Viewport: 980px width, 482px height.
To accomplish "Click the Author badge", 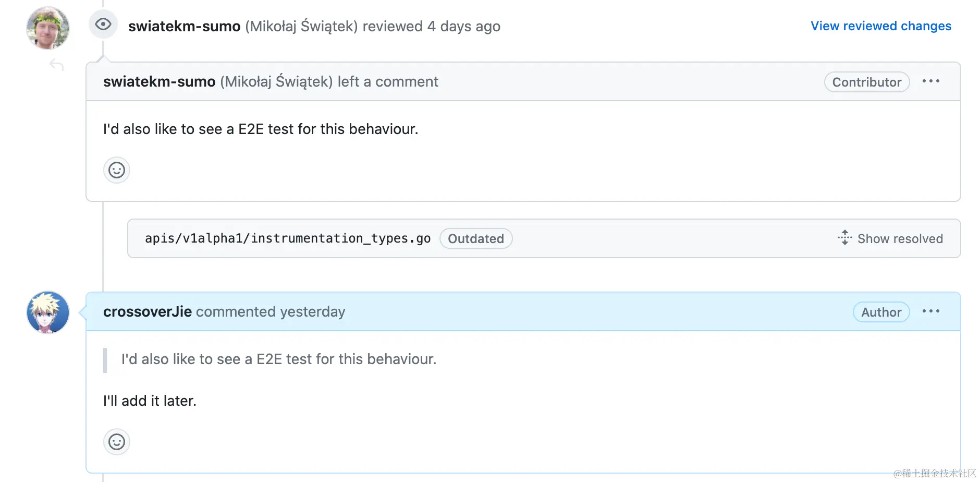I will [x=881, y=312].
